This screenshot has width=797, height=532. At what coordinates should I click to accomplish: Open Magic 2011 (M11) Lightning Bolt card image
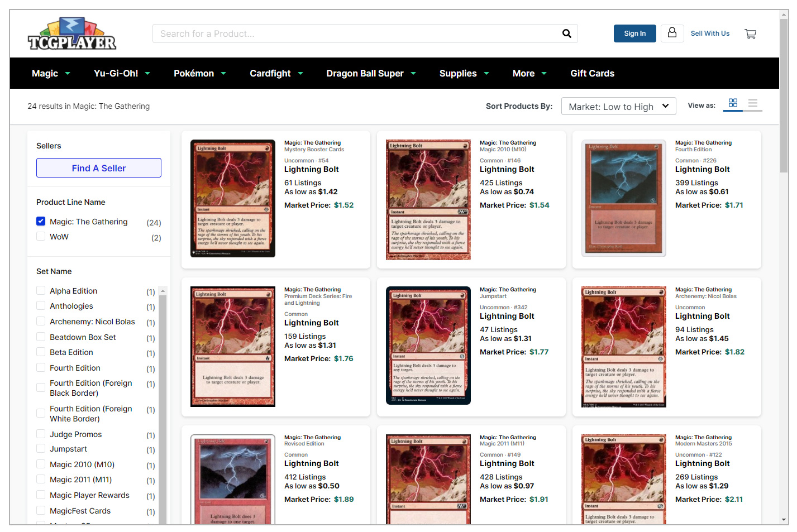(x=428, y=479)
